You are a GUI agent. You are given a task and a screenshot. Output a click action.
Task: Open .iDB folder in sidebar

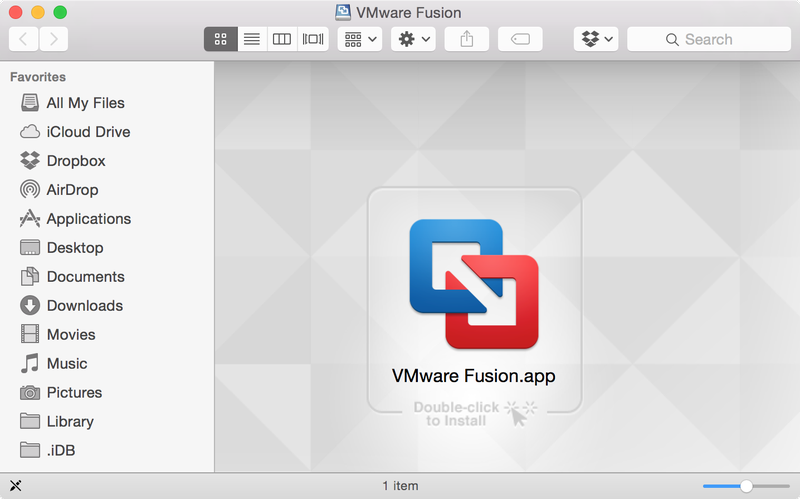pos(107,451)
